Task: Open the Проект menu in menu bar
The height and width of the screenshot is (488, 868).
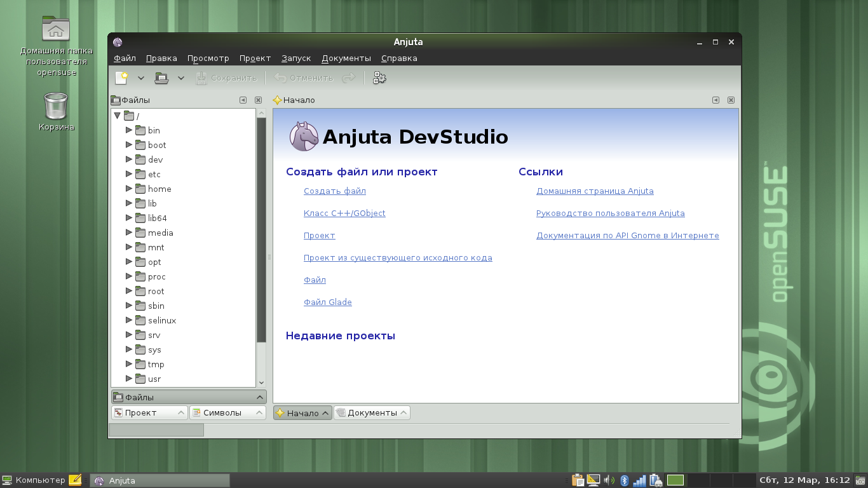Action: [255, 58]
